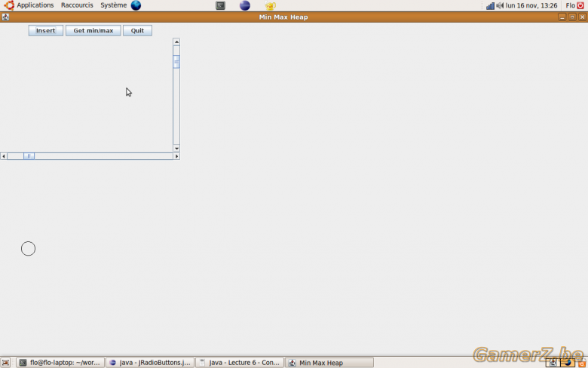Open the terminal launcher in top panel

[220, 5]
